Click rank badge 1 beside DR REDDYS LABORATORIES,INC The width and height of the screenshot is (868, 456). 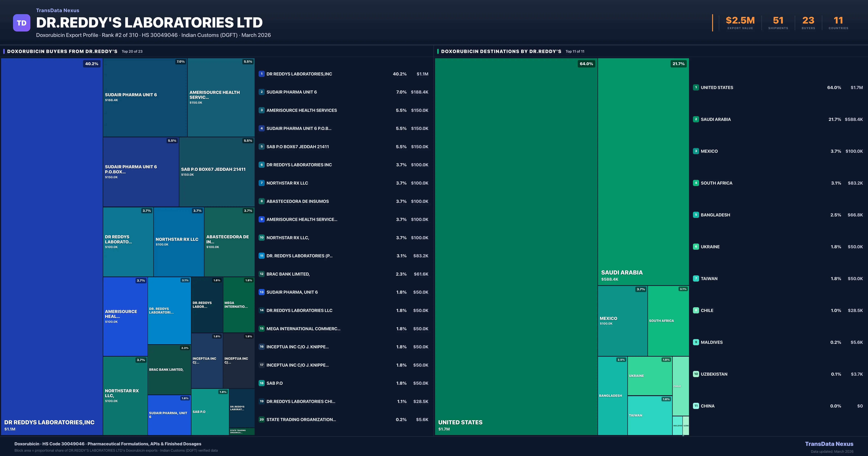pos(261,74)
